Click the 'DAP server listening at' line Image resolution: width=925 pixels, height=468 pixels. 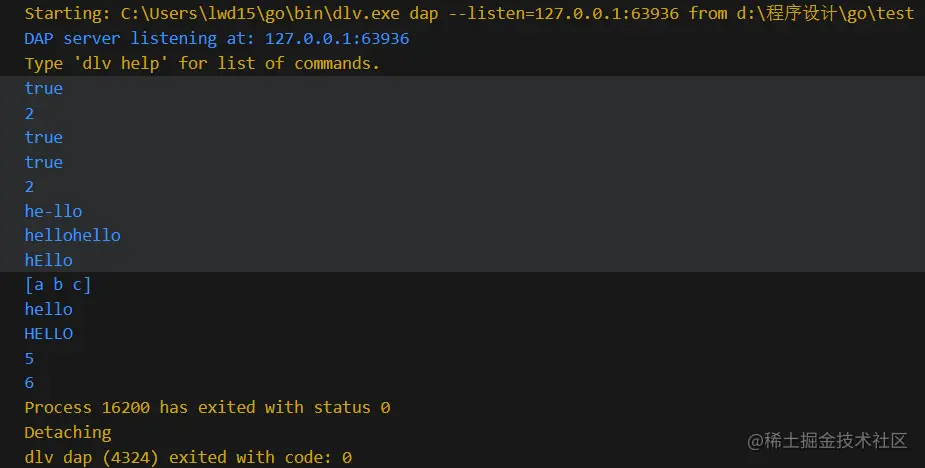(216, 39)
